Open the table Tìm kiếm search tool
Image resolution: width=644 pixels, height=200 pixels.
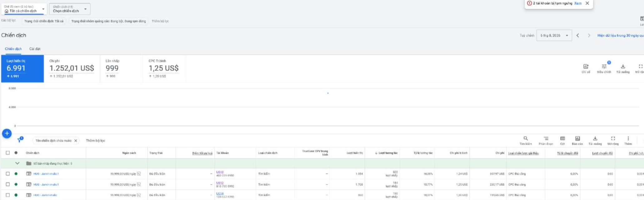[526, 141]
